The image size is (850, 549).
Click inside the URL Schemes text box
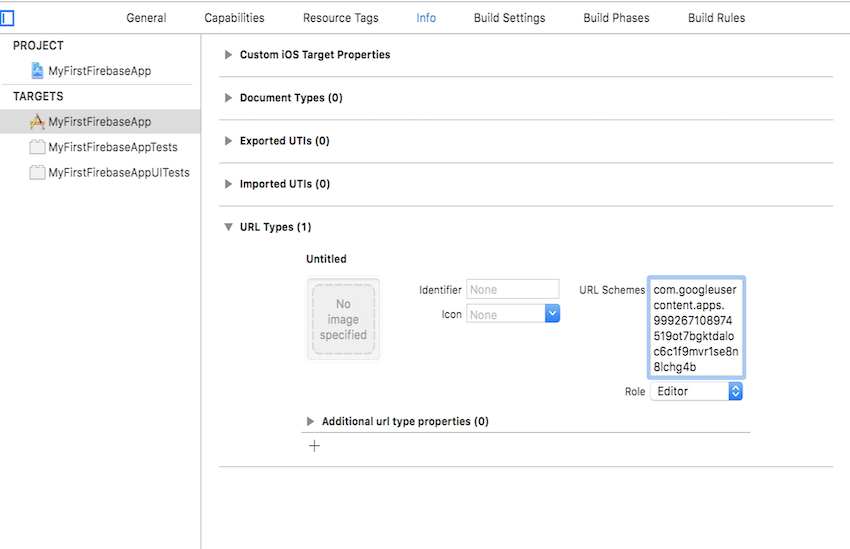(x=696, y=327)
